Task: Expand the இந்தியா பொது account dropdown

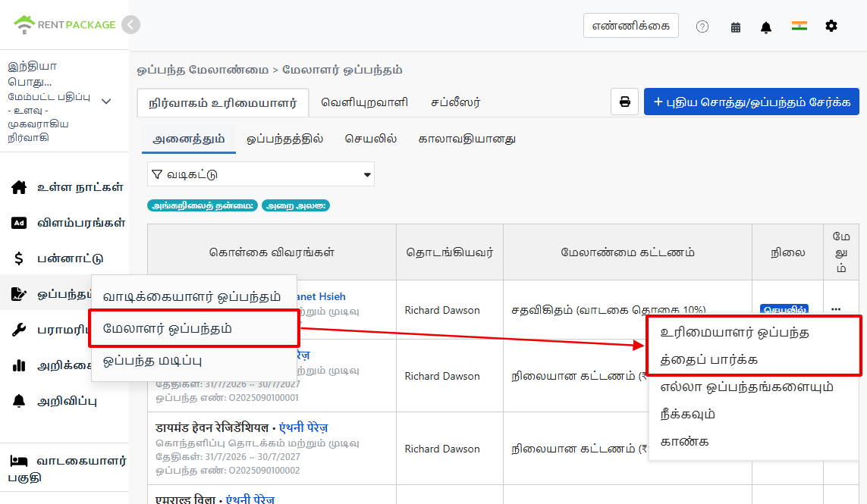Action: point(106,101)
